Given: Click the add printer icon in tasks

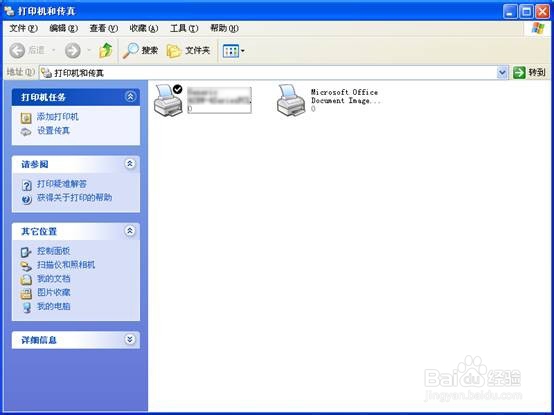Looking at the screenshot, I should coord(26,118).
